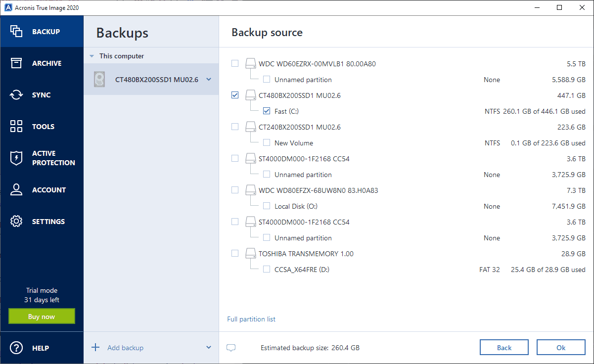Viewport: 594px width, 364px height.
Task: Go to the ARCHIVE section
Action: click(x=42, y=63)
